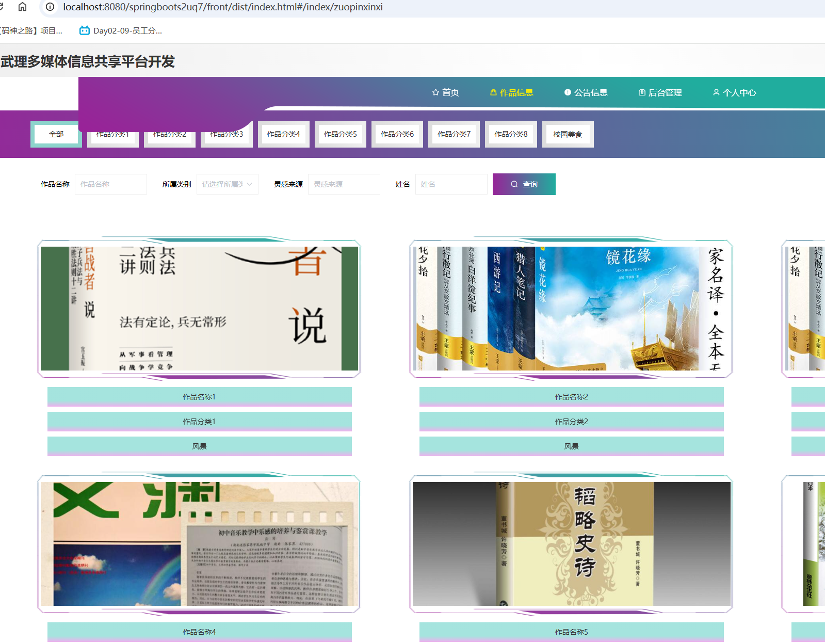Open the 个人中心 nav item
The height and width of the screenshot is (644, 825).
point(735,92)
